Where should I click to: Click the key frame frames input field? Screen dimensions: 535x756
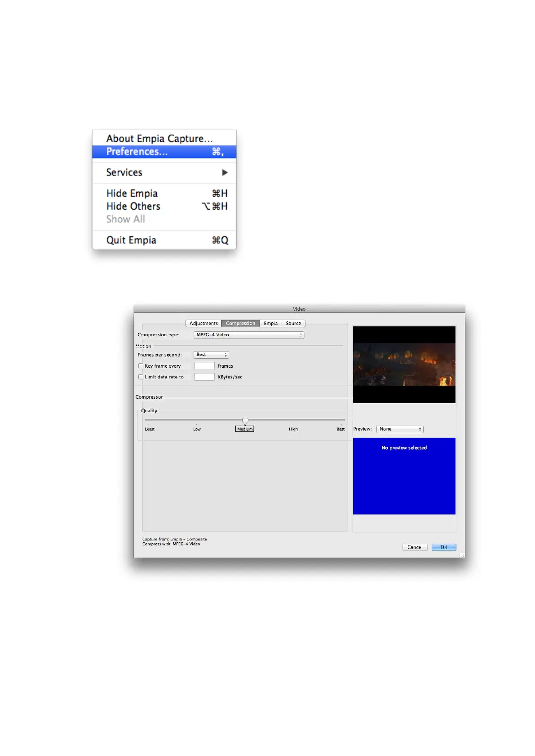click(x=204, y=366)
